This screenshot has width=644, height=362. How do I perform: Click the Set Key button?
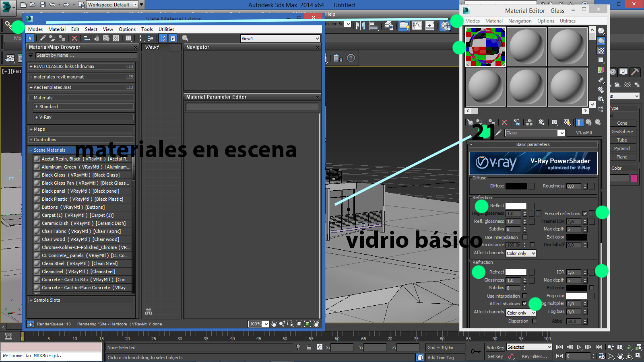[x=495, y=356]
